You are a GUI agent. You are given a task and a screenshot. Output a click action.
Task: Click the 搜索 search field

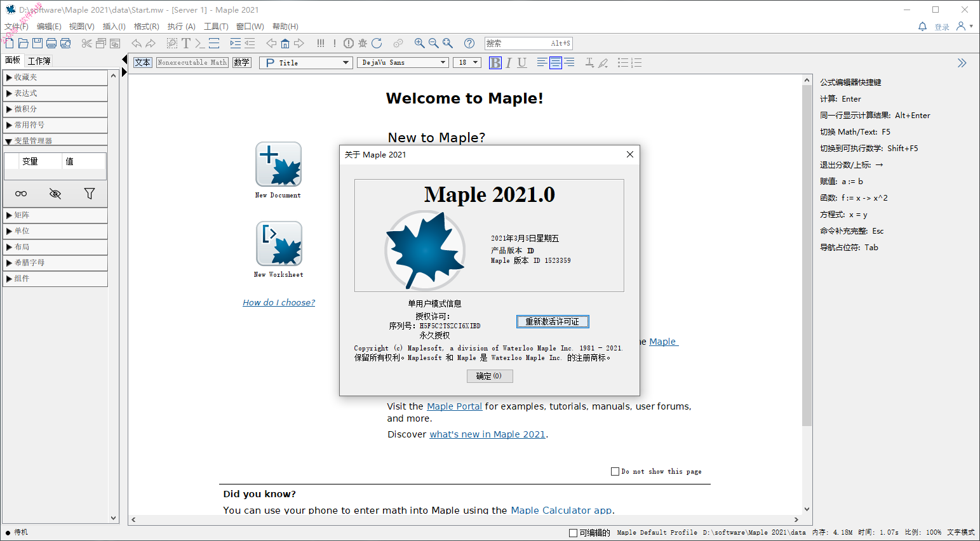pos(528,43)
